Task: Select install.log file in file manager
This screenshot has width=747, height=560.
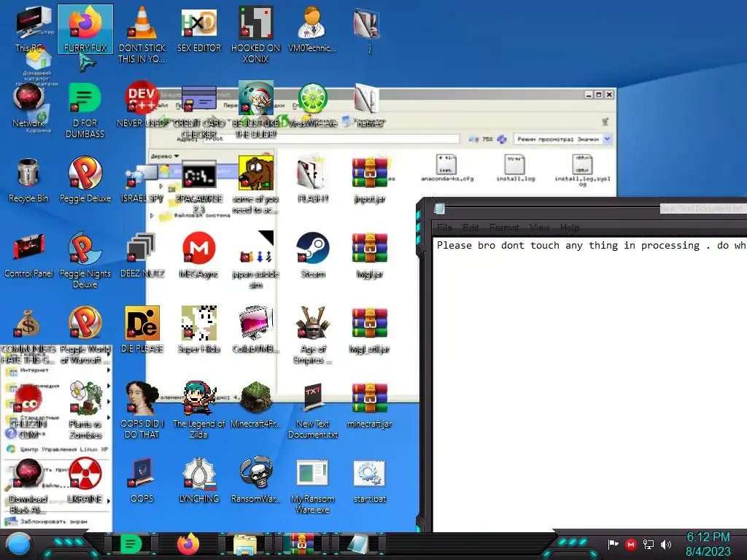Action: click(516, 168)
